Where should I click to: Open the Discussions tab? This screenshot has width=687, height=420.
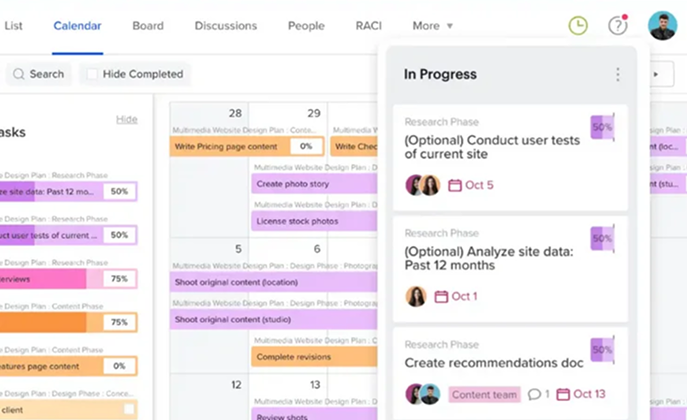coord(226,26)
